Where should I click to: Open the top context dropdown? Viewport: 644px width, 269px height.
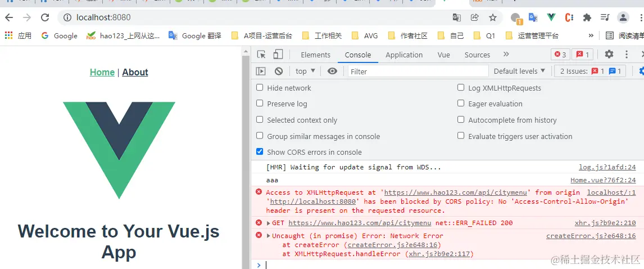[306, 71]
